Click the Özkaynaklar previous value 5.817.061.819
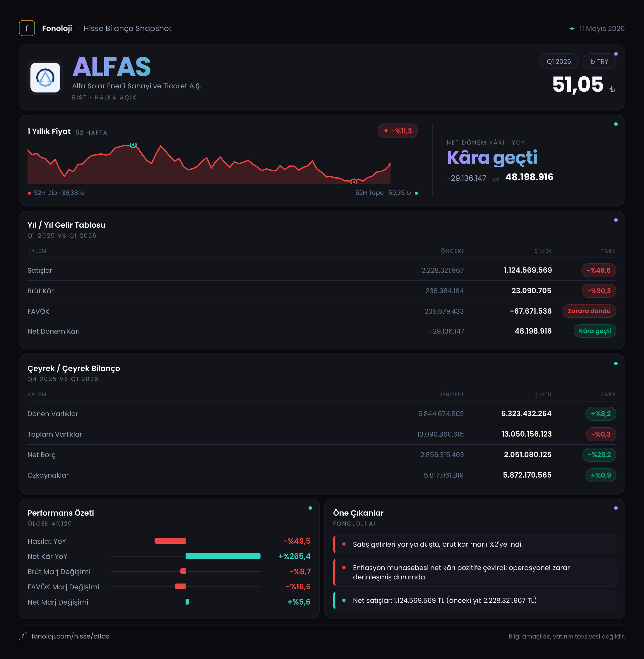The image size is (644, 659). 444,475
